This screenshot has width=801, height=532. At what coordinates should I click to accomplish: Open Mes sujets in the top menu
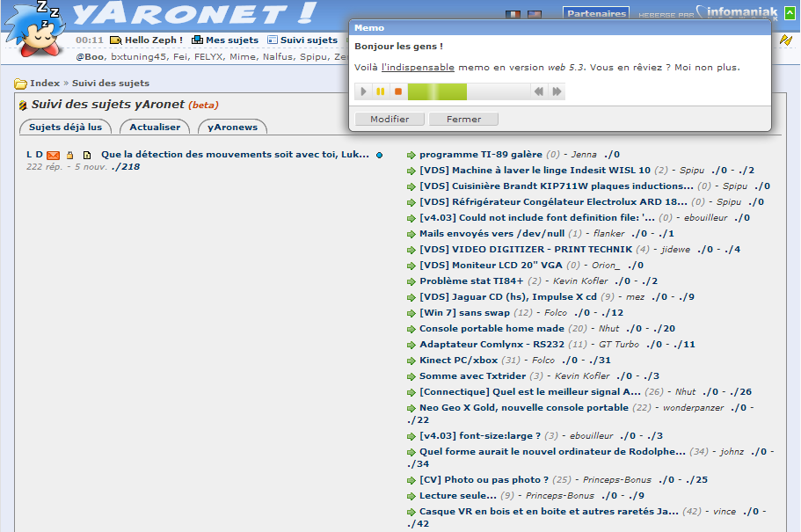pos(231,40)
